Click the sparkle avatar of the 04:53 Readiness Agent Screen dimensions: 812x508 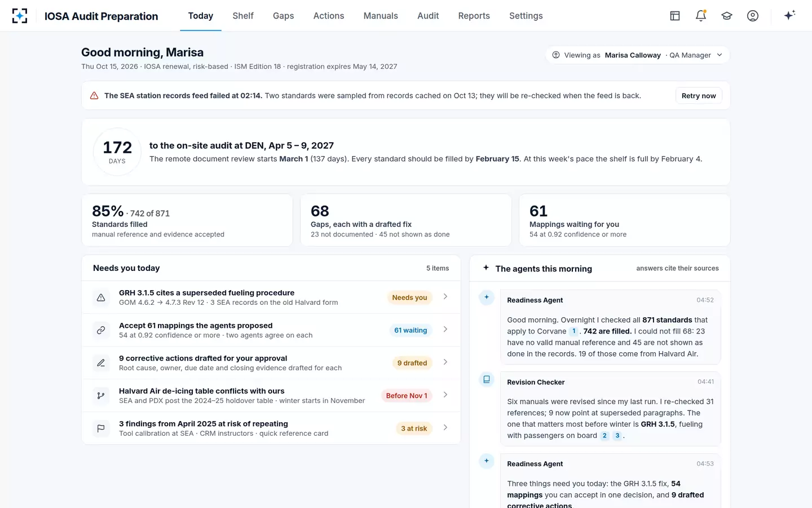click(487, 461)
